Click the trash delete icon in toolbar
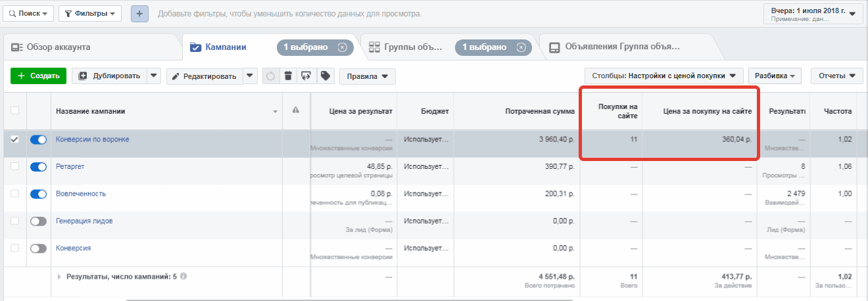The image size is (868, 301). tap(288, 76)
